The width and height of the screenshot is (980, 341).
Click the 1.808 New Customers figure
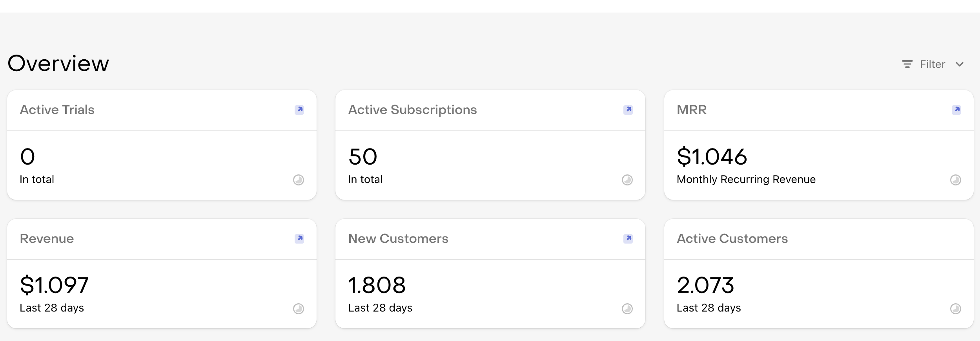point(377,285)
